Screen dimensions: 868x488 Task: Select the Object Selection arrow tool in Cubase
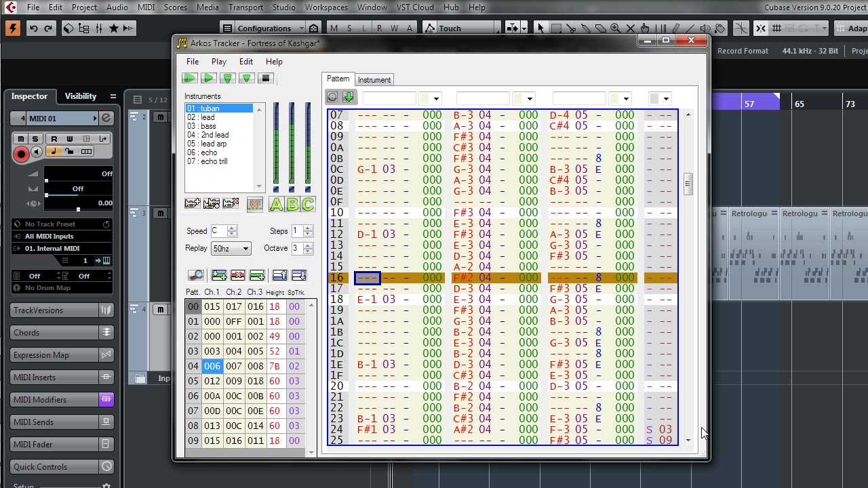[540, 28]
